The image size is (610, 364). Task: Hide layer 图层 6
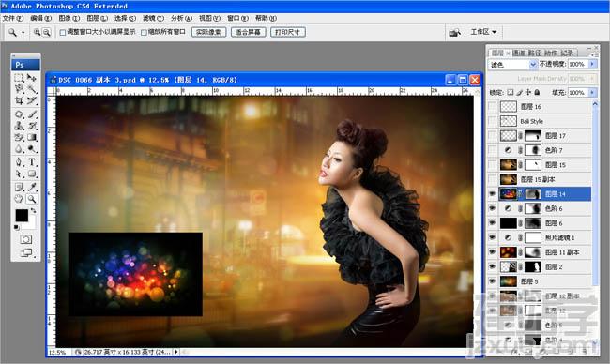[x=493, y=223]
